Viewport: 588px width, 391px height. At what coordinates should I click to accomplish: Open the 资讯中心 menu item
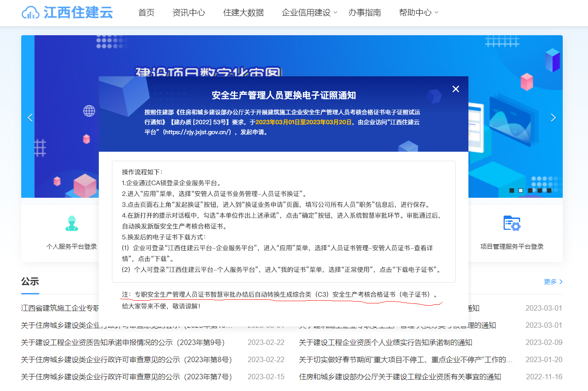pyautogui.click(x=189, y=13)
